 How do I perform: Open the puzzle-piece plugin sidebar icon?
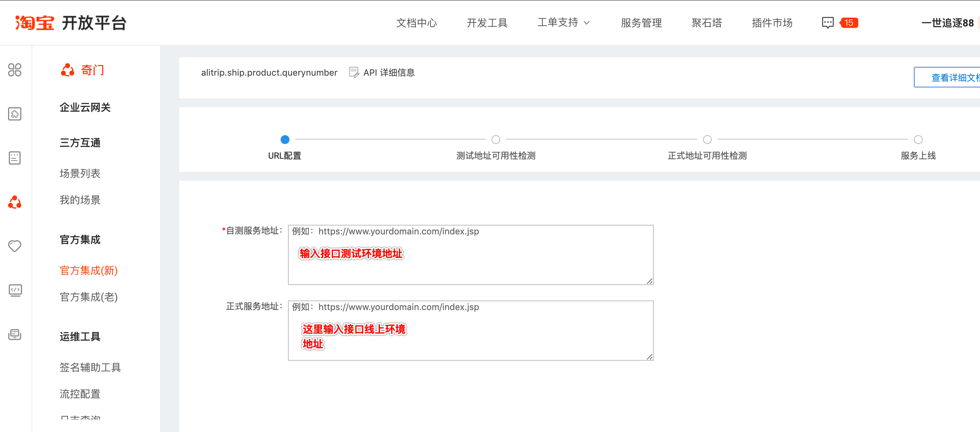pyautogui.click(x=15, y=114)
